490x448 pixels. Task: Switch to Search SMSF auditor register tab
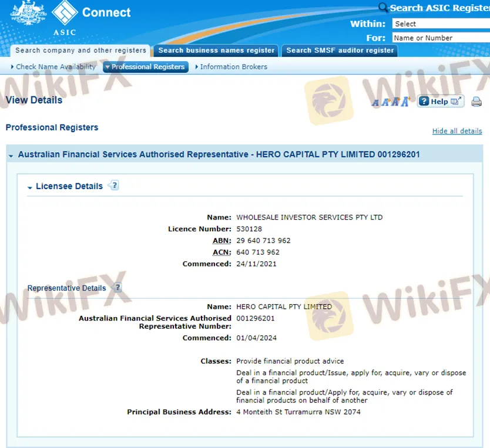340,50
